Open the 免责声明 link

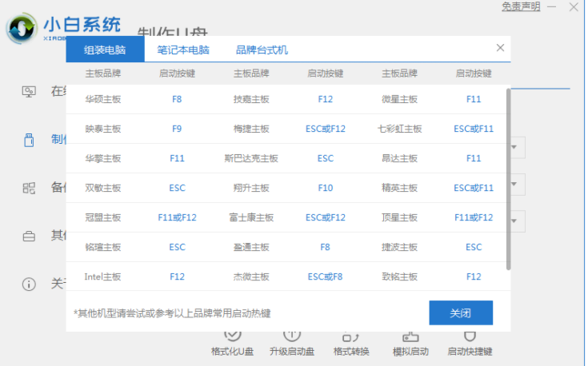pyautogui.click(x=520, y=6)
